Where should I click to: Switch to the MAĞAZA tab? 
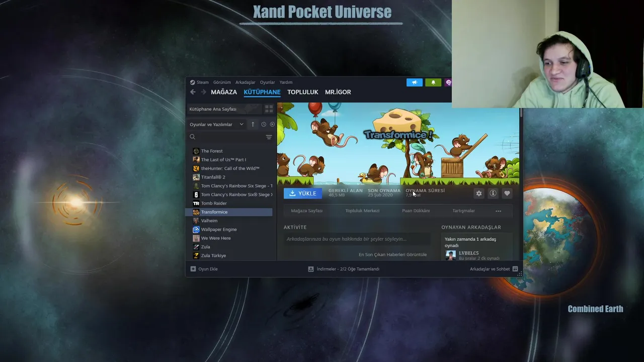point(224,92)
